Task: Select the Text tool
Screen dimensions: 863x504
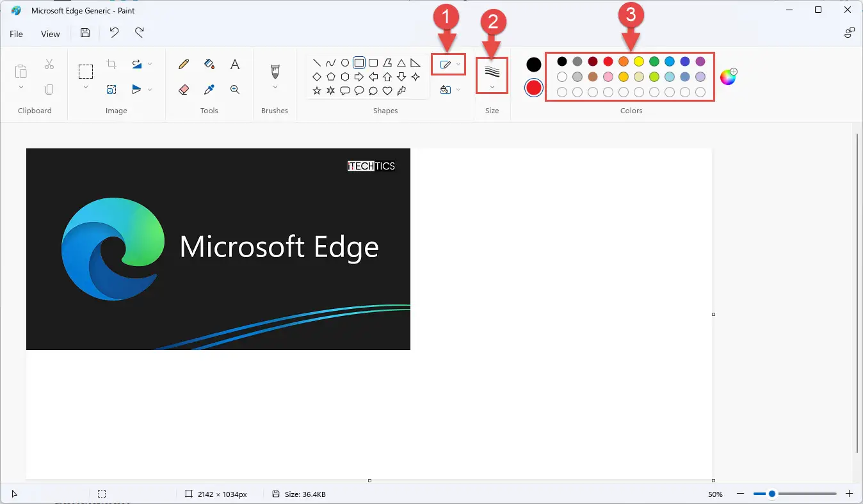Action: pos(235,64)
